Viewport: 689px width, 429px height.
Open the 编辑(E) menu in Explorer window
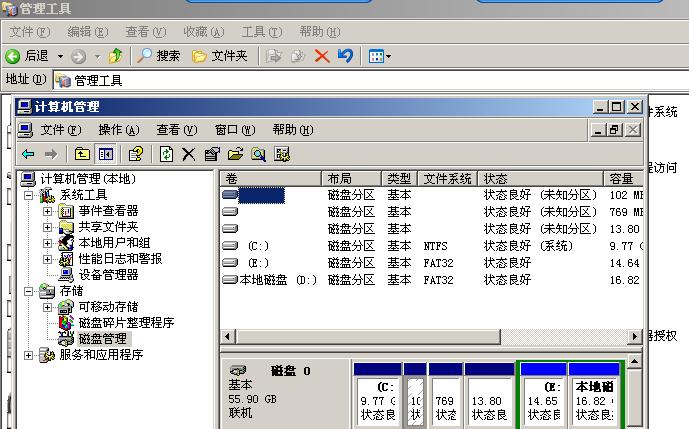pyautogui.click(x=88, y=32)
